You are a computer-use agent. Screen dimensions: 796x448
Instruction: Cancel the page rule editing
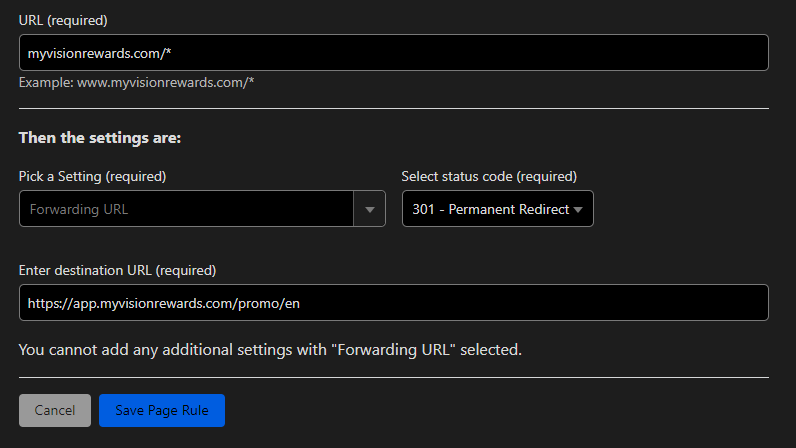[55, 410]
